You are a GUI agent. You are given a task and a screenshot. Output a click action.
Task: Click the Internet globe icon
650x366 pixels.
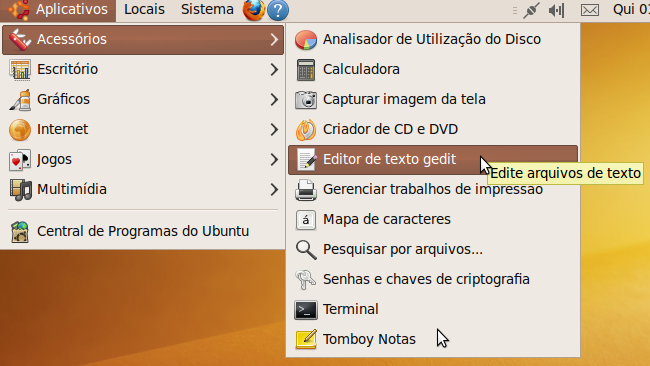coord(19,130)
